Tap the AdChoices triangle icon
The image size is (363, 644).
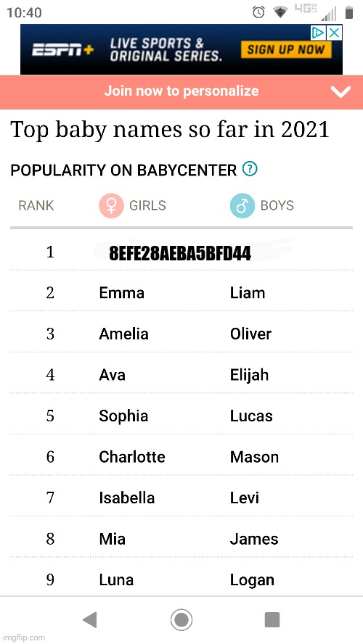point(318,33)
